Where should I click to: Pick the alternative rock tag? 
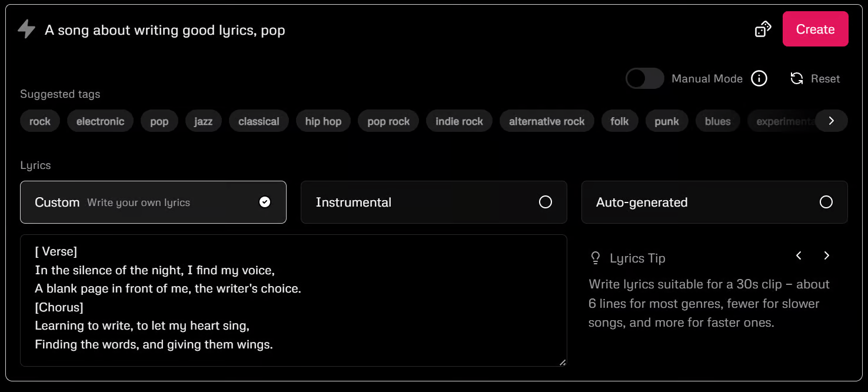547,121
